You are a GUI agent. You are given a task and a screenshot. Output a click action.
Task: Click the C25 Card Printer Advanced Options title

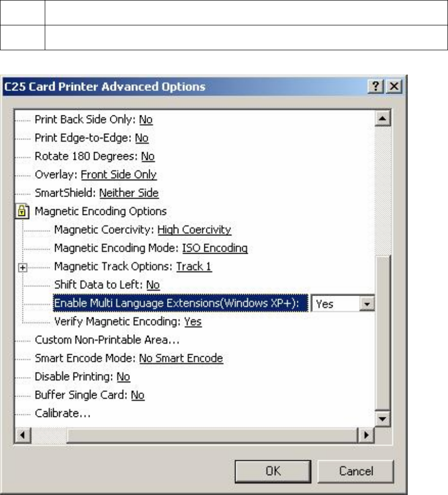click(104, 87)
